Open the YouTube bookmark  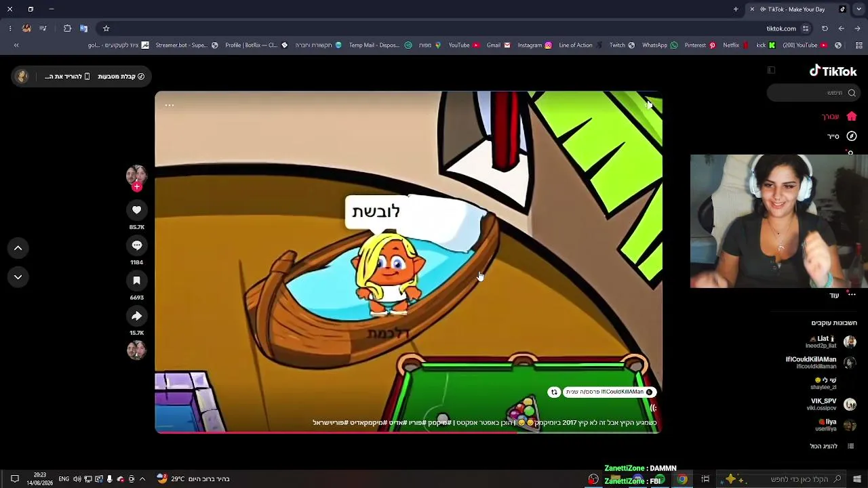click(x=464, y=45)
